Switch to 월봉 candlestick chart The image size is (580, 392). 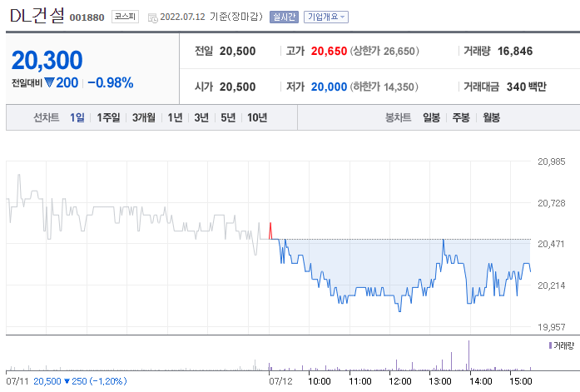click(492, 117)
